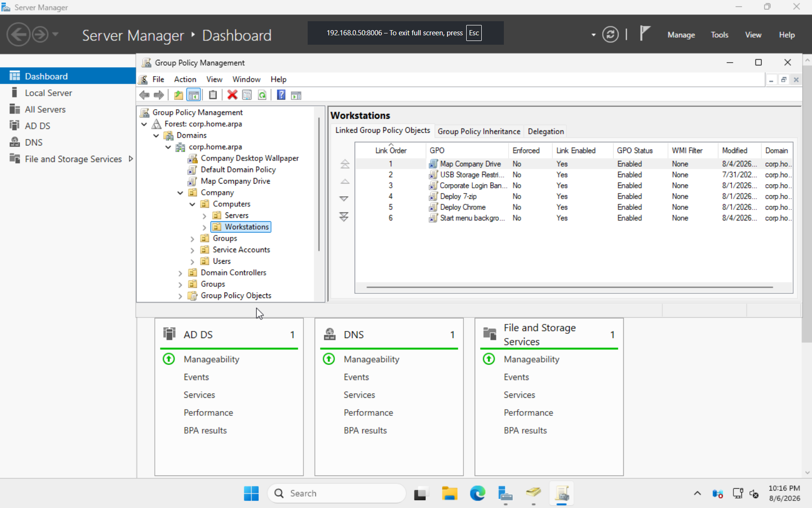Sort by the Link Order column header
Screen dimensions: 812x508
[391, 150]
